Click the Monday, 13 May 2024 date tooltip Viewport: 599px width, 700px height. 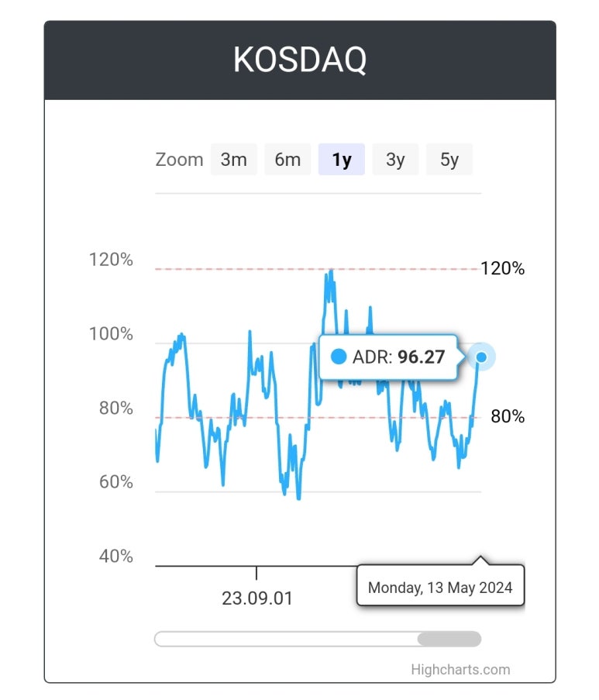tap(441, 585)
